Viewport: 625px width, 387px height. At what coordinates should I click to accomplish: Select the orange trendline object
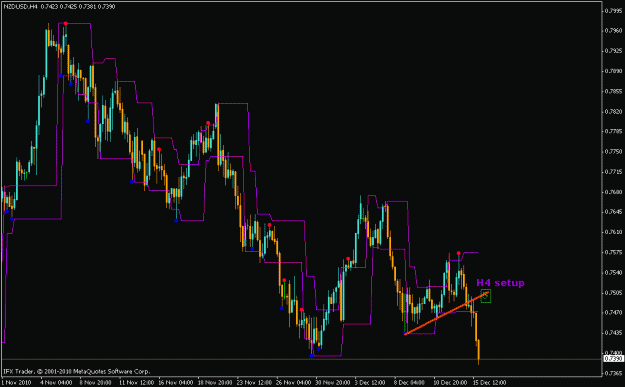coord(446,314)
